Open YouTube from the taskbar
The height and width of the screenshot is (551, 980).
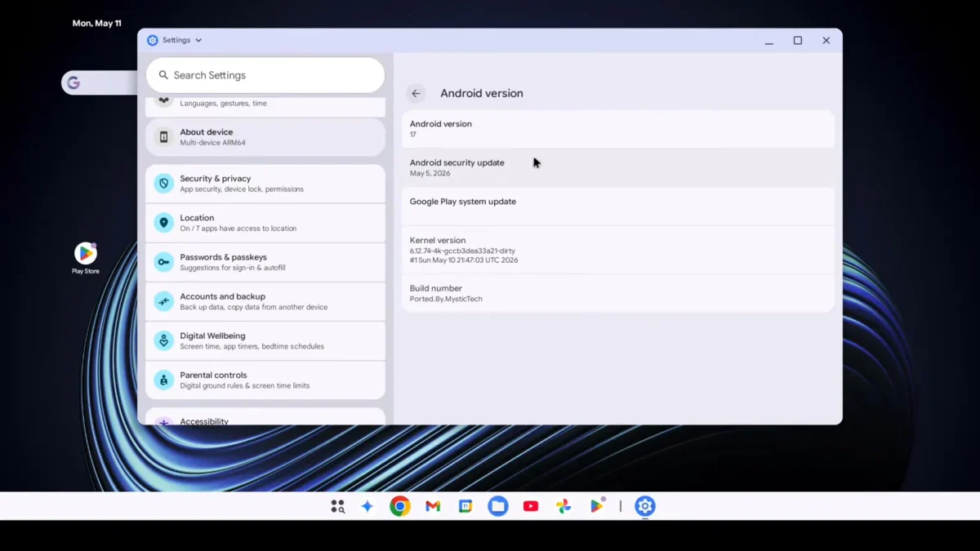[x=531, y=506]
